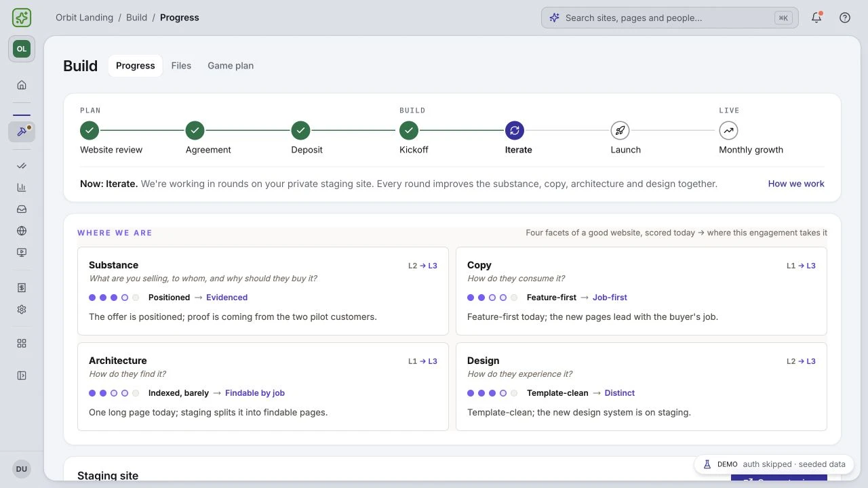Open the four-squares grid sidebar icon
This screenshot has width=868, height=488.
point(22,344)
